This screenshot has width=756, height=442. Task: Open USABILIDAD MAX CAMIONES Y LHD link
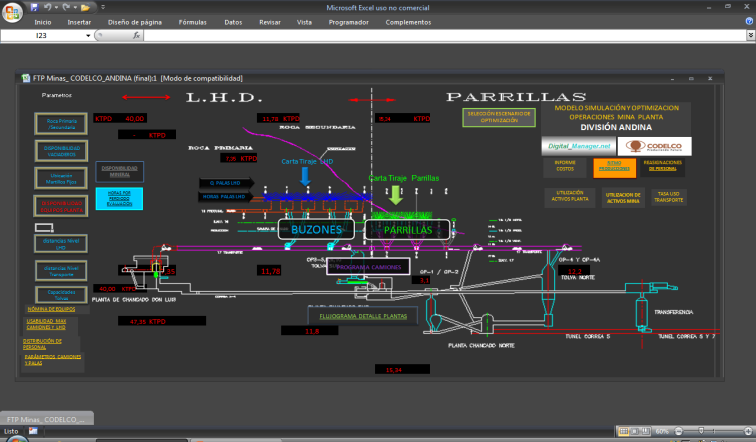(46, 324)
